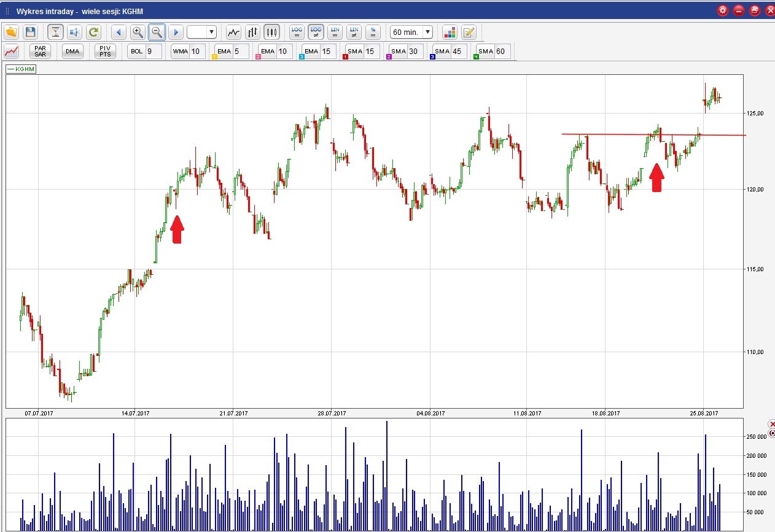Toggle the DMA indicator button
Screen dimensions: 775x532
tap(72, 52)
